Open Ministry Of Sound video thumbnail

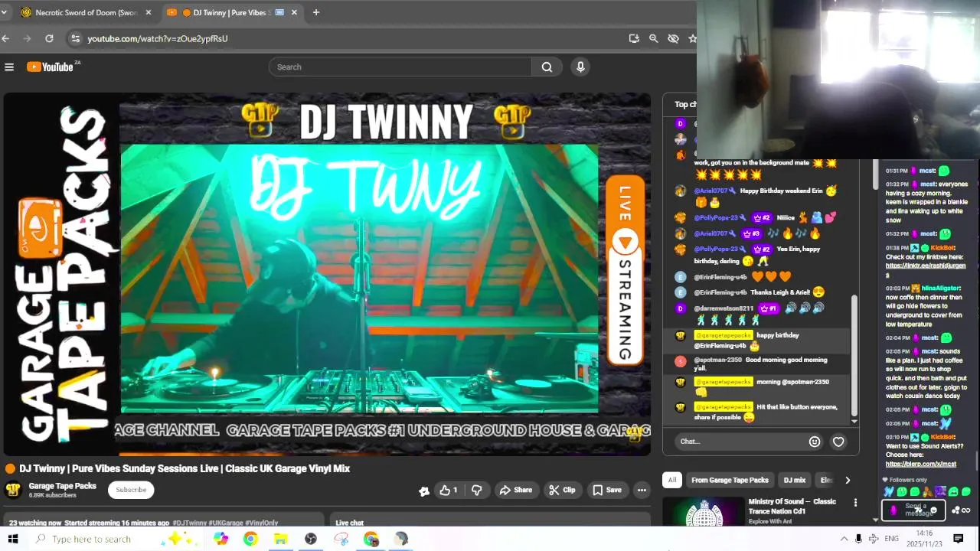tap(702, 512)
